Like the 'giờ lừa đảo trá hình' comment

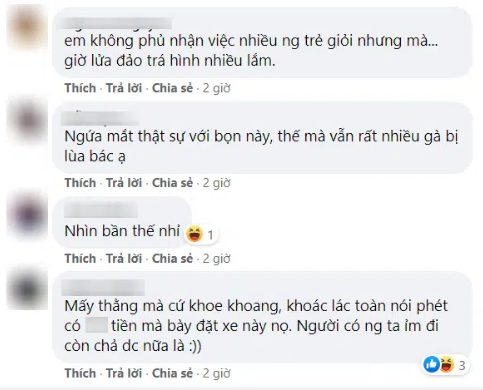click(x=80, y=88)
